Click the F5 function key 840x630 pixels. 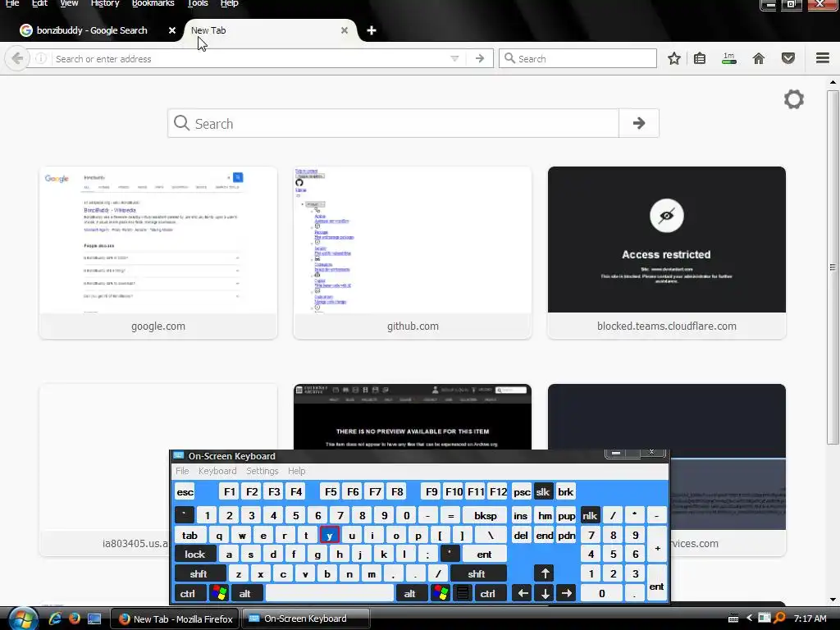pos(331,492)
